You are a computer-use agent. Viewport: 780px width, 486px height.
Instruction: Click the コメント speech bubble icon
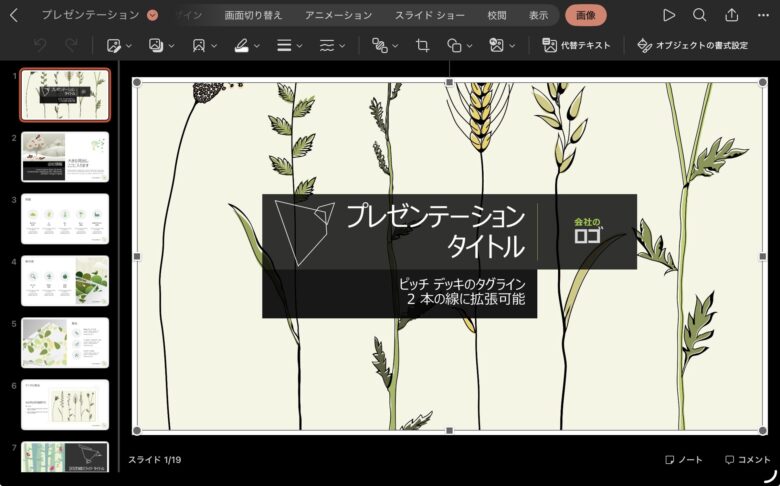pos(730,460)
